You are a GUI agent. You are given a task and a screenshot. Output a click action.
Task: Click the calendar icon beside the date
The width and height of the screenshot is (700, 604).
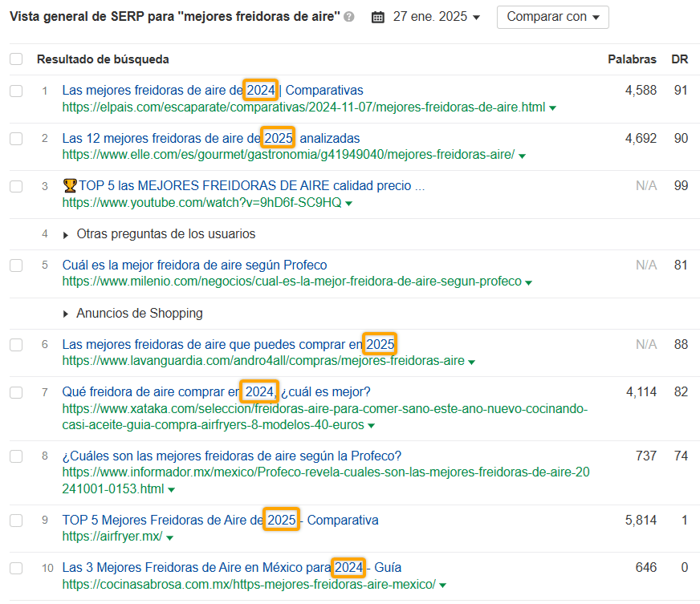click(x=378, y=17)
